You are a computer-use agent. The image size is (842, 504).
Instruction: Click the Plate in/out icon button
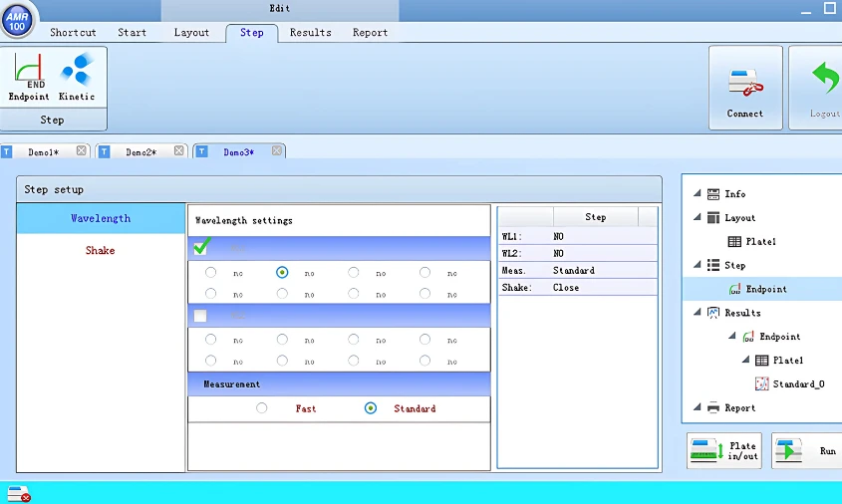click(724, 451)
